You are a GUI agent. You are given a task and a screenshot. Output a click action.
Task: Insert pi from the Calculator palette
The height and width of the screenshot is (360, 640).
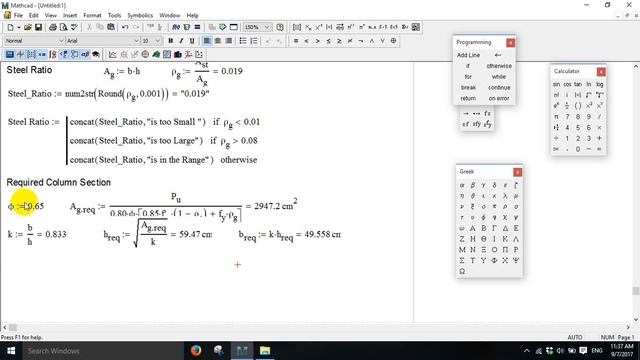pos(556,117)
